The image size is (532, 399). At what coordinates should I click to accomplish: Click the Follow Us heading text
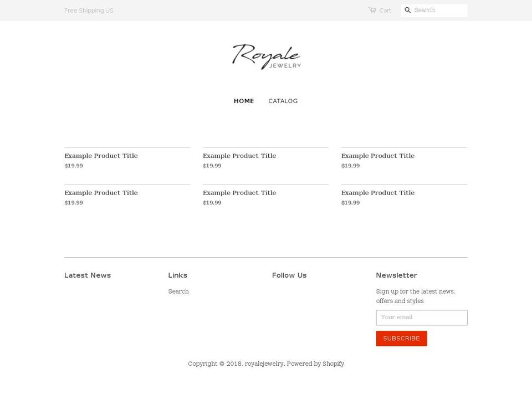(289, 275)
